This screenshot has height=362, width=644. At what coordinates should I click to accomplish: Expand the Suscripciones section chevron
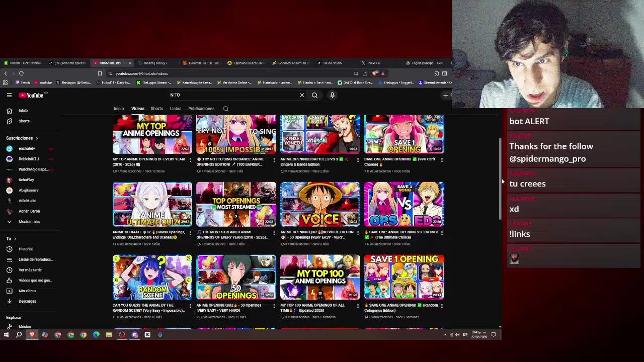[37, 138]
